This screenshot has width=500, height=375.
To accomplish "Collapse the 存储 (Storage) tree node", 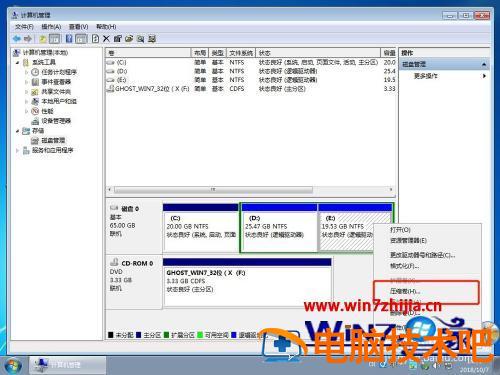I will pos(17,131).
